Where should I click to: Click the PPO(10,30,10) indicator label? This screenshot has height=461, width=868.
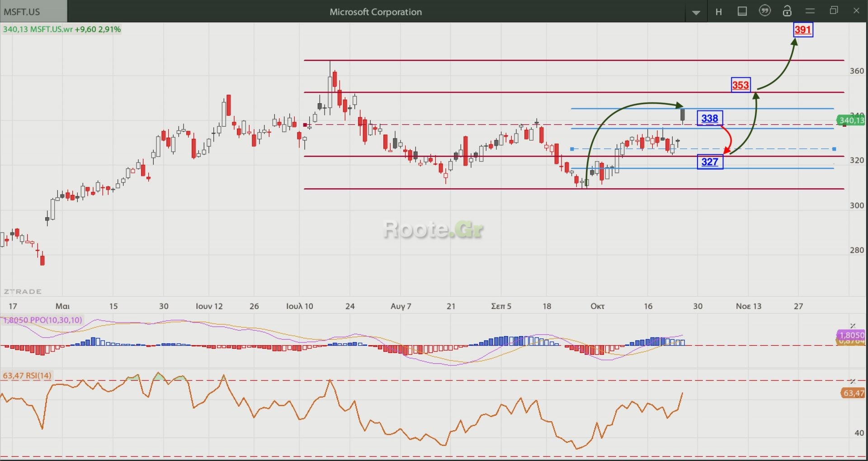[x=43, y=320]
